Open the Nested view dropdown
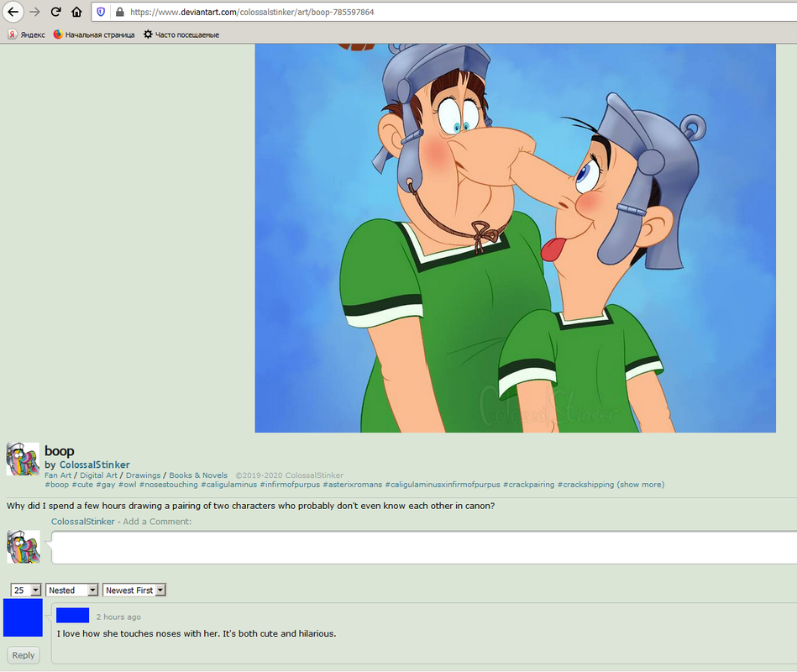797x672 pixels. point(71,591)
